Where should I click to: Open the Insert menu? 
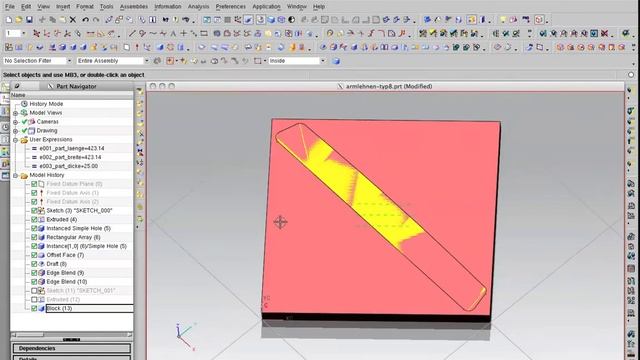63,7
